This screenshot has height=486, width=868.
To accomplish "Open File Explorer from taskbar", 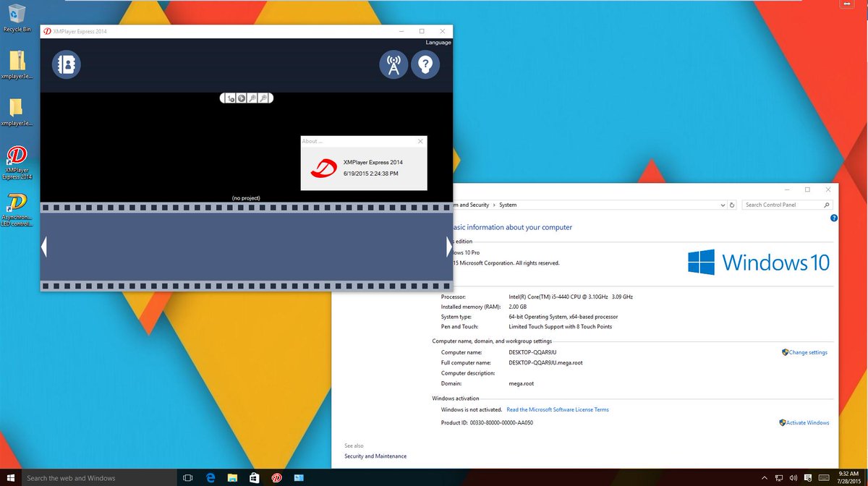I will pos(233,477).
